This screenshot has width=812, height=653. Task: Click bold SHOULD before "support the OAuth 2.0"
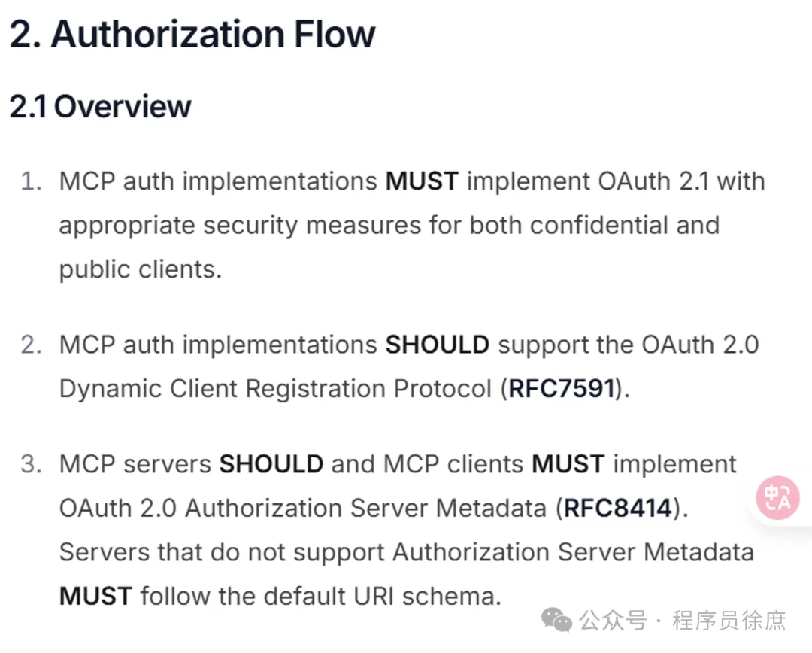point(437,345)
